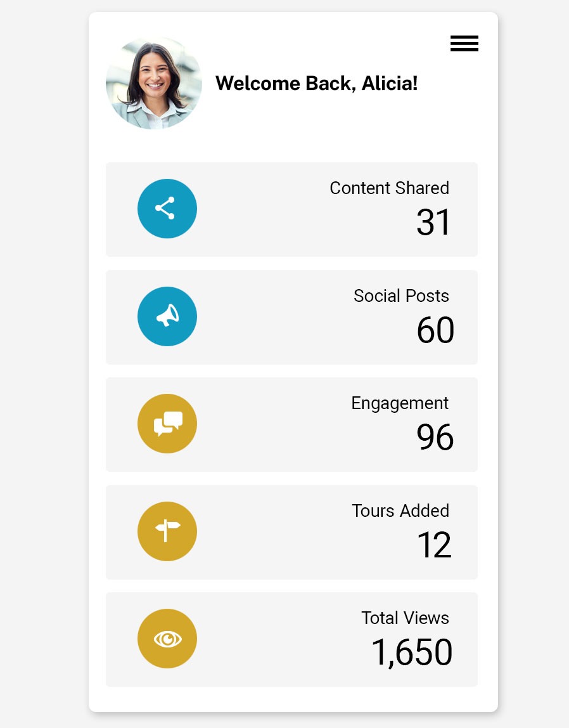Click the Total Views count 1,650
This screenshot has height=728, width=569.
coord(412,653)
